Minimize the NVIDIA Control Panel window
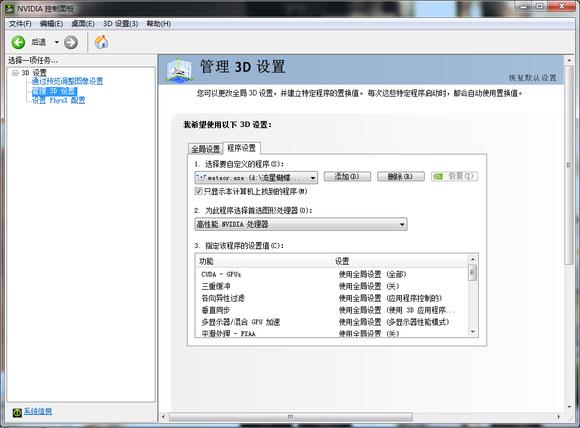 pos(523,6)
